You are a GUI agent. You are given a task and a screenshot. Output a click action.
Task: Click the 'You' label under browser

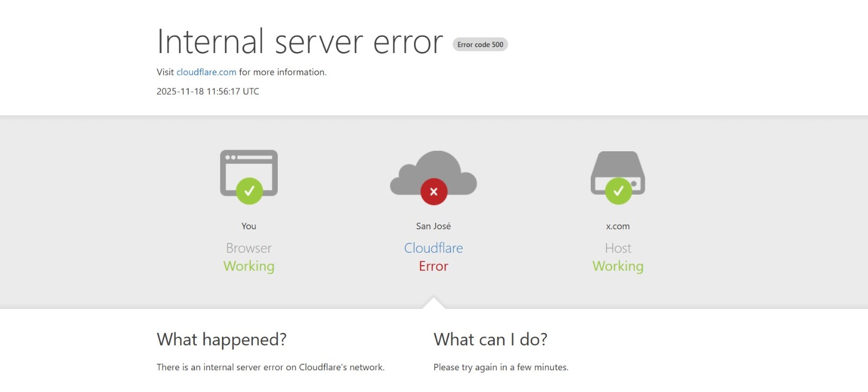pos(249,226)
